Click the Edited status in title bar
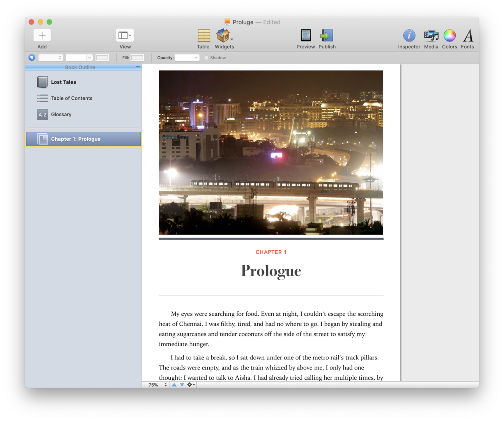The height and width of the screenshot is (421, 504). (x=272, y=22)
